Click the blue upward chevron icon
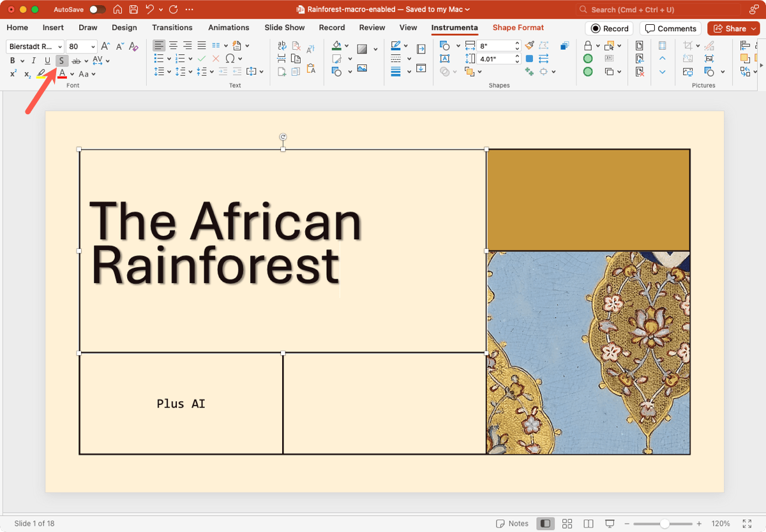Viewport: 766px width, 532px height. [x=662, y=59]
